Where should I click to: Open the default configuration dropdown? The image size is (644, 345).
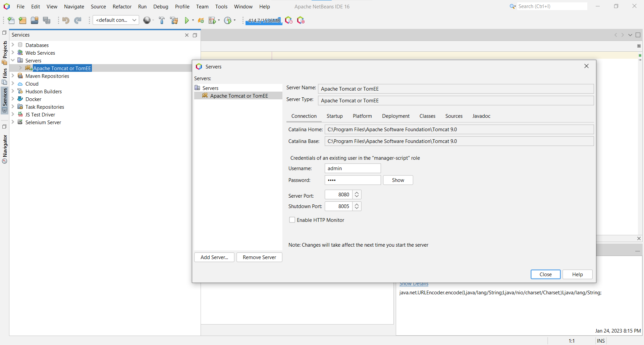coord(116,20)
